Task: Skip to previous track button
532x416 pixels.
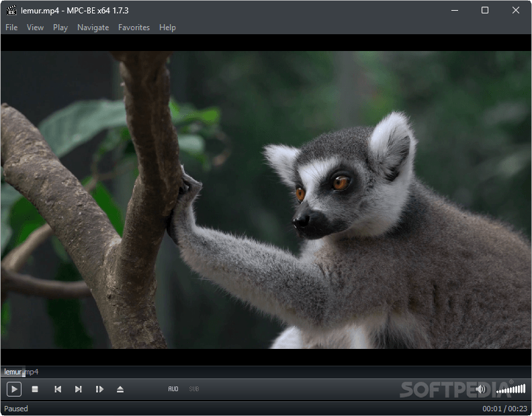Action: tap(58, 389)
